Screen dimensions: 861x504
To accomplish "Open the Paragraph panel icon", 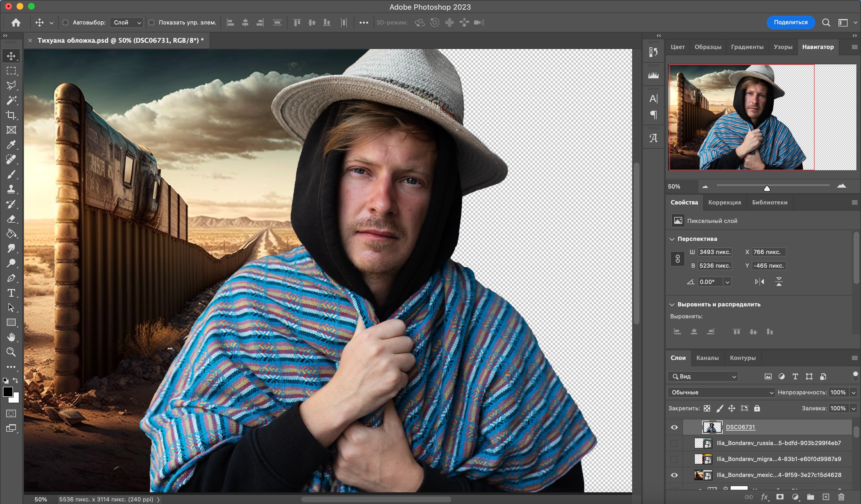I will (x=653, y=115).
